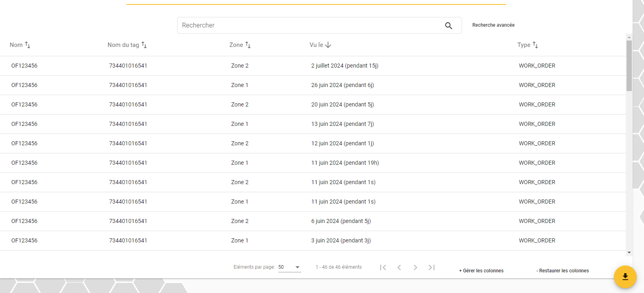This screenshot has width=644, height=293.
Task: Go to previous page arrow
Action: coord(399,268)
